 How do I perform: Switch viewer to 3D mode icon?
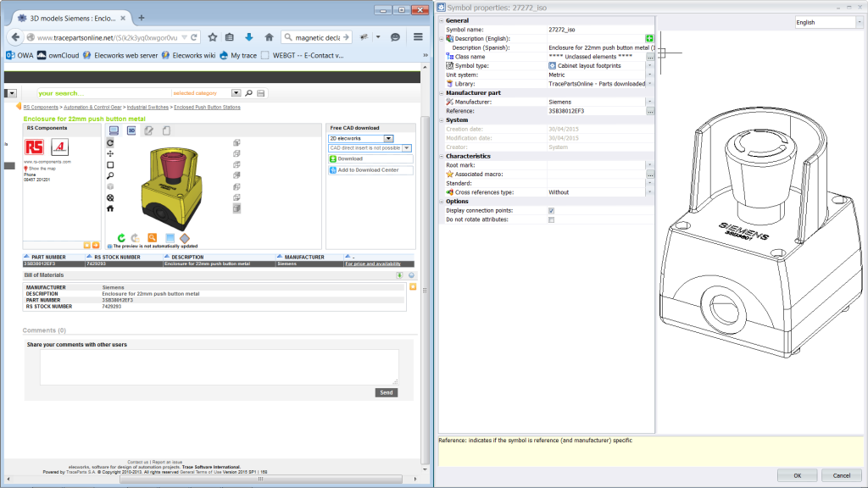[131, 130]
